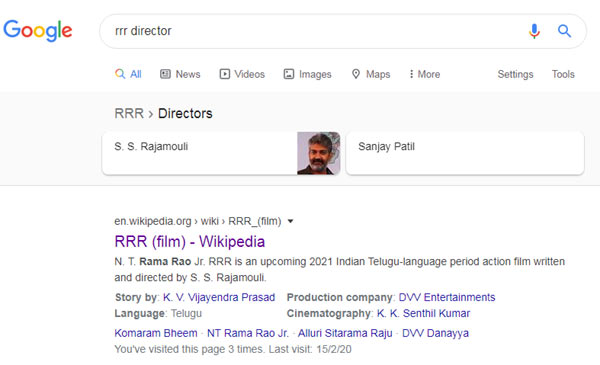Switch to the Images tab
Viewport: 600px width, 365px height.
307,74
